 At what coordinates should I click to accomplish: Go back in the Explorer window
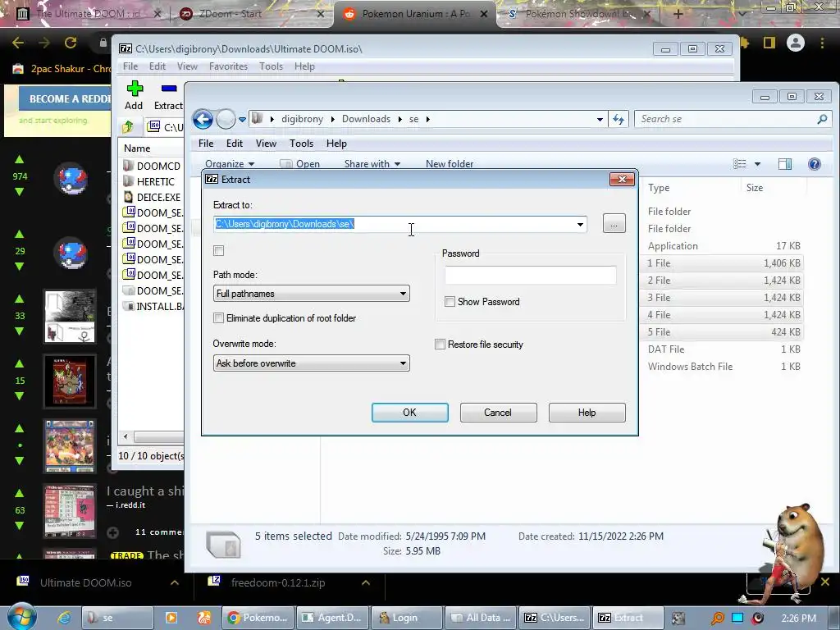pyautogui.click(x=203, y=119)
